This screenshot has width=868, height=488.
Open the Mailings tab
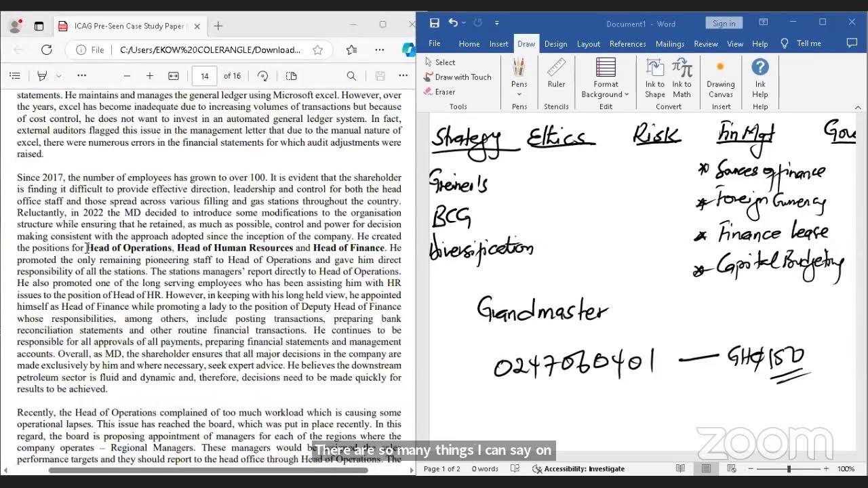point(670,43)
